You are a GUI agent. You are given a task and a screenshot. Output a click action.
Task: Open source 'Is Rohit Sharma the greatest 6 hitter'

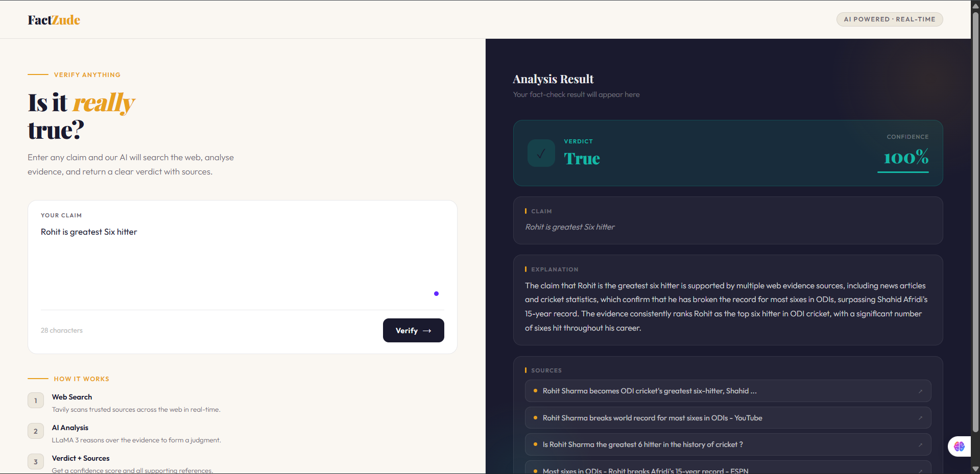click(x=728, y=444)
